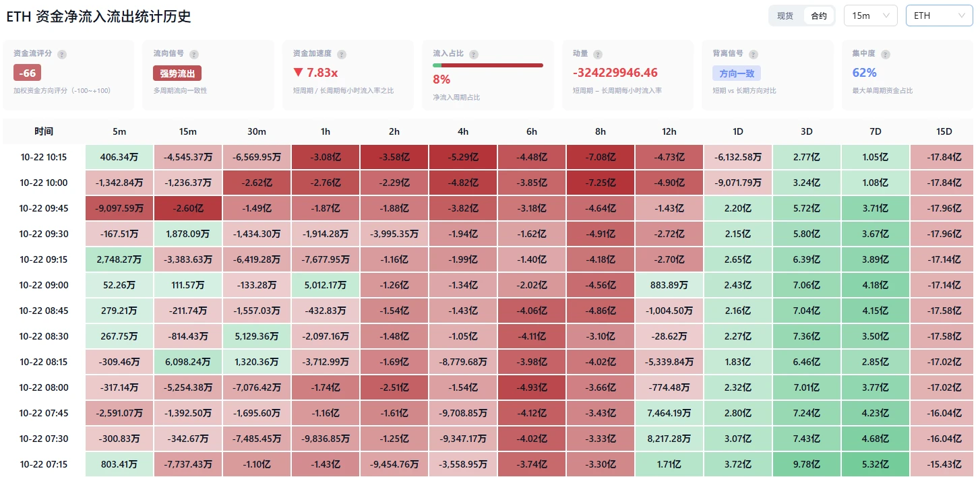This screenshot has height=477, width=980.
Task: Click the ▼ 7.83x acceleration value
Action: point(315,73)
